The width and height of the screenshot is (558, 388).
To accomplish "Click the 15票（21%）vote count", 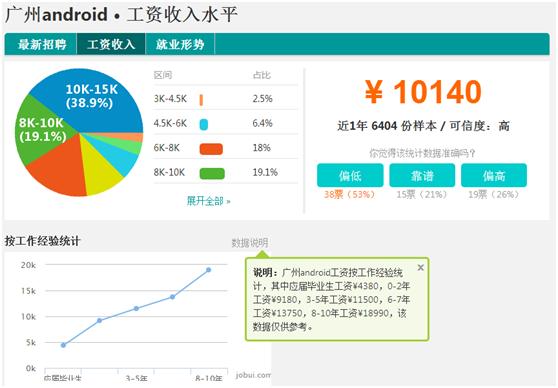I will (x=422, y=194).
